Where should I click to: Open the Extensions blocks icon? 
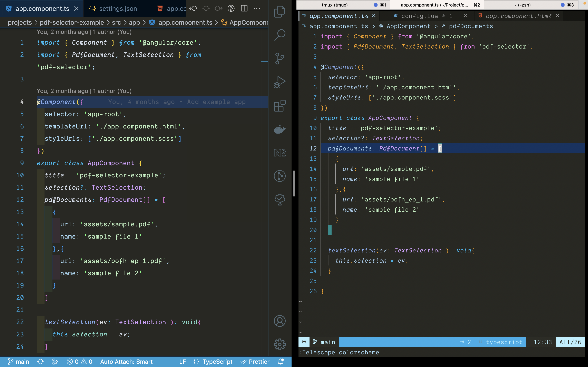pyautogui.click(x=280, y=106)
